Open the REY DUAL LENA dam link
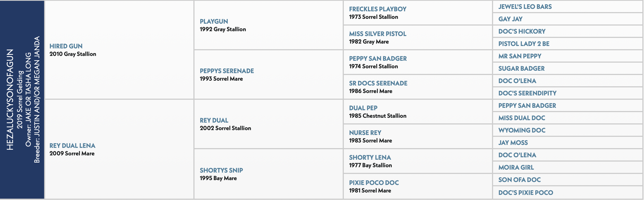Viewport: 644px width, 200px height. (72, 146)
